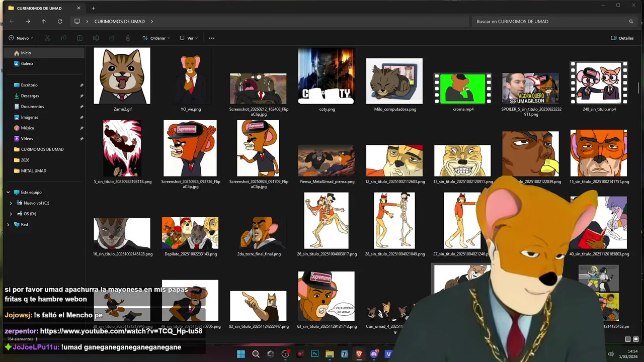Click file name 63_sin_titulo_20251129131713.png
Screen dimensions: 644x362
click(327, 326)
